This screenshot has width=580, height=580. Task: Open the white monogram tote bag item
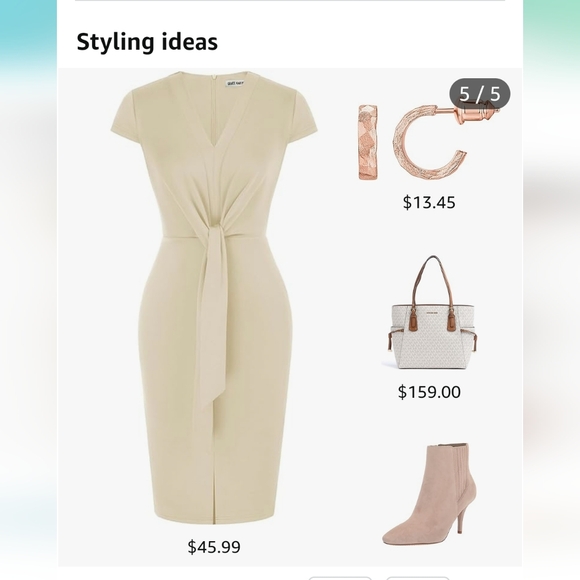tap(429, 313)
